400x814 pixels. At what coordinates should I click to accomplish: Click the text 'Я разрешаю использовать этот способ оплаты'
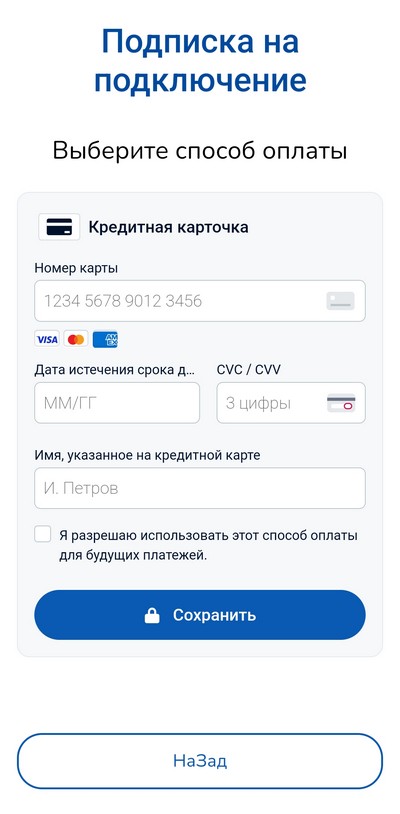[x=208, y=535]
